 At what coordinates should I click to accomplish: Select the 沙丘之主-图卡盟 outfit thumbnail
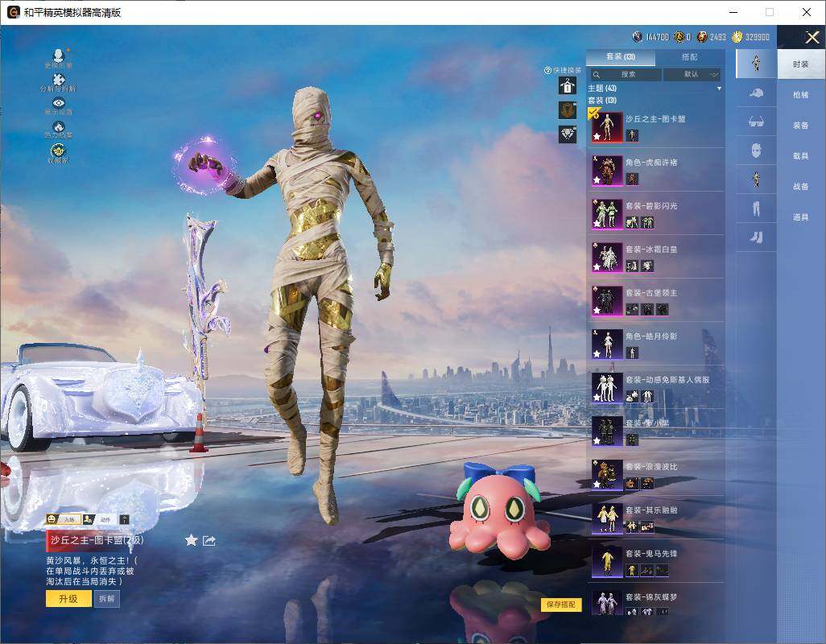607,127
